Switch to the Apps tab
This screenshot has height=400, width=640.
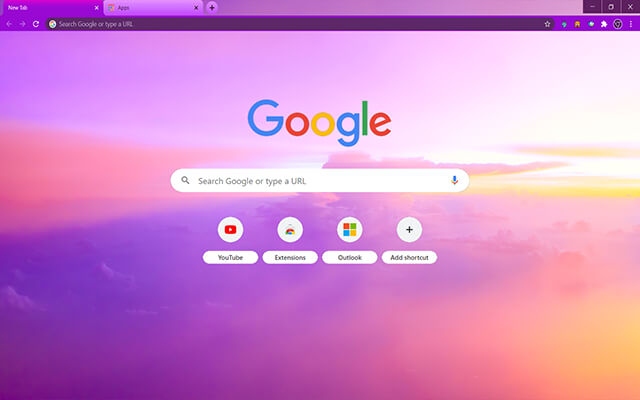click(153, 8)
